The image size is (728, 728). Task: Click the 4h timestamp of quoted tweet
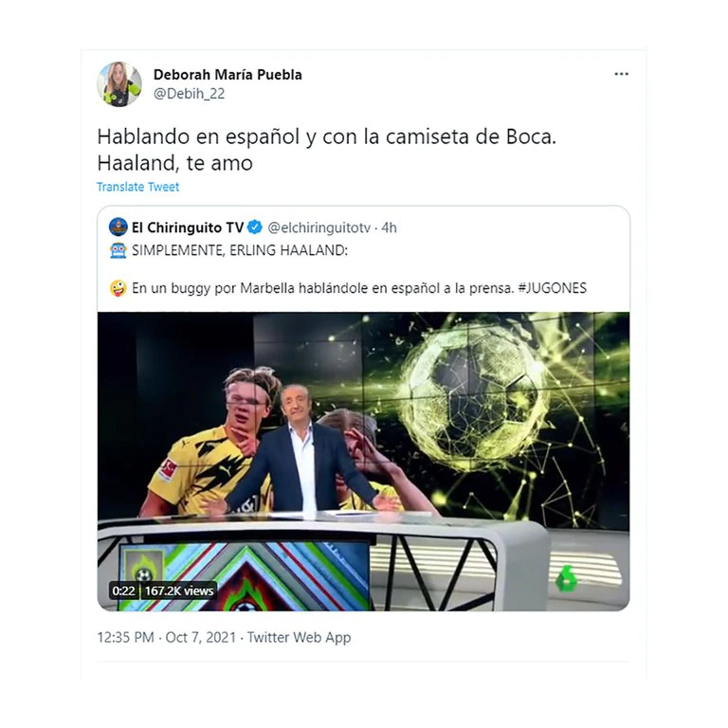[389, 227]
